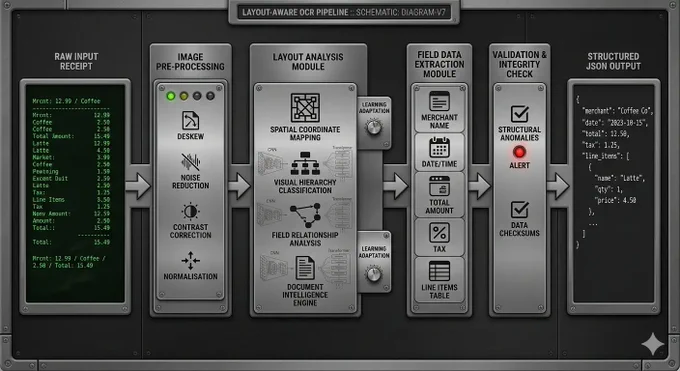Click the Line Items Table icon
680x371 pixels.
(x=439, y=271)
